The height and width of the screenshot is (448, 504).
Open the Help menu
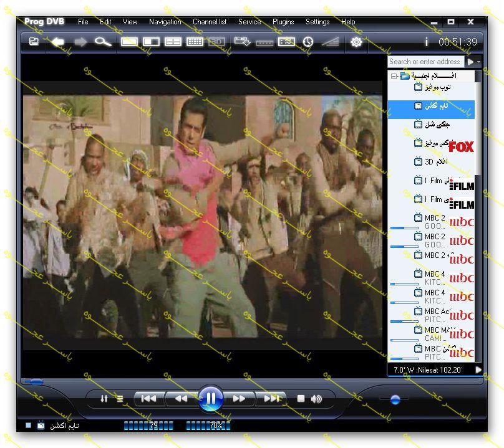pyautogui.click(x=348, y=22)
